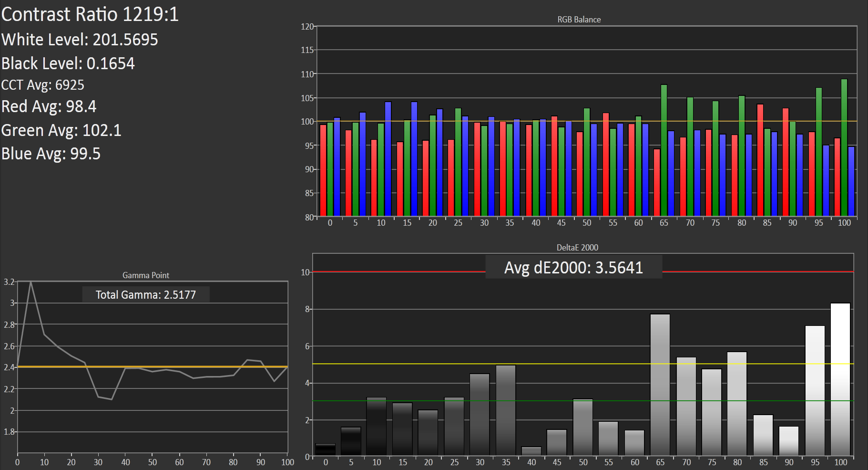Click the green RGB Balance bar at 80
The width and height of the screenshot is (868, 470).
point(742,156)
